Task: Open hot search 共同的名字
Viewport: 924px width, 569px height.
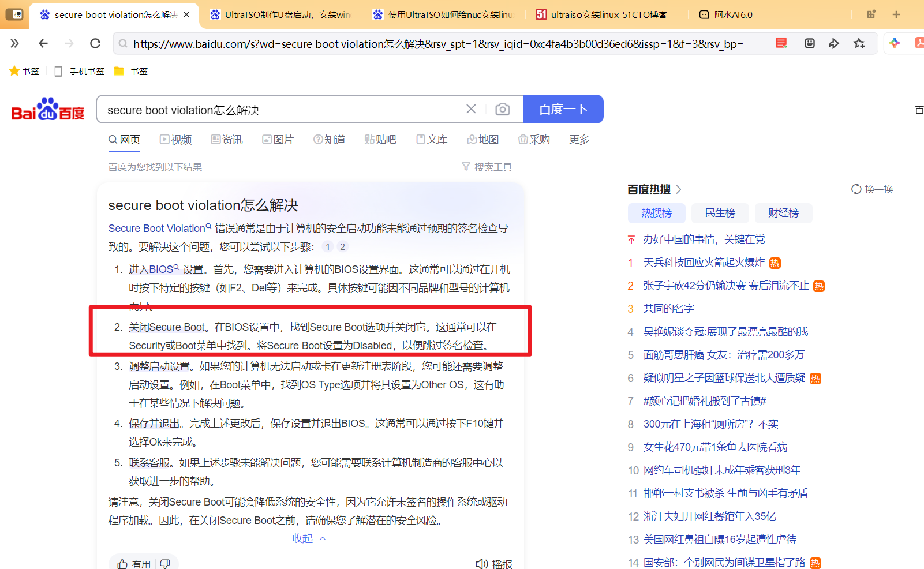Action: 669,309
